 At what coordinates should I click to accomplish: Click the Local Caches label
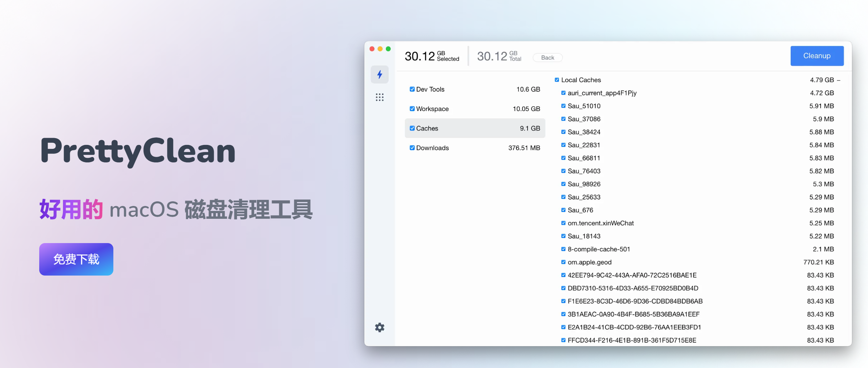point(581,80)
